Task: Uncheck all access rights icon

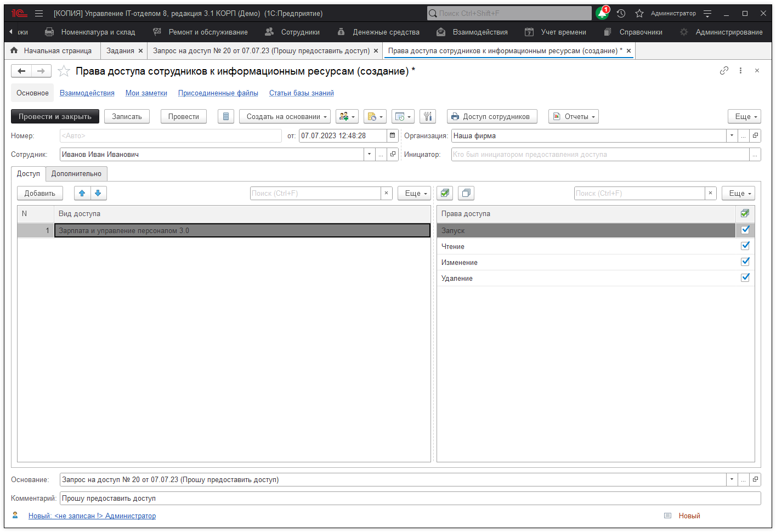Action: [466, 193]
